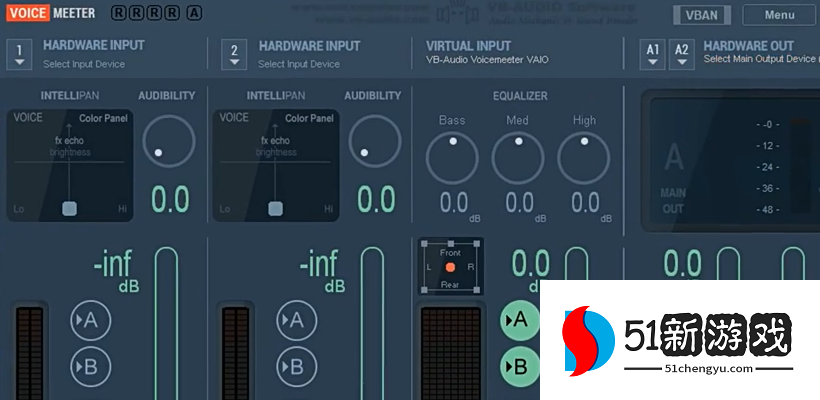
Task: Click the Intellipan slider handle on Input 1
Action: click(x=69, y=208)
